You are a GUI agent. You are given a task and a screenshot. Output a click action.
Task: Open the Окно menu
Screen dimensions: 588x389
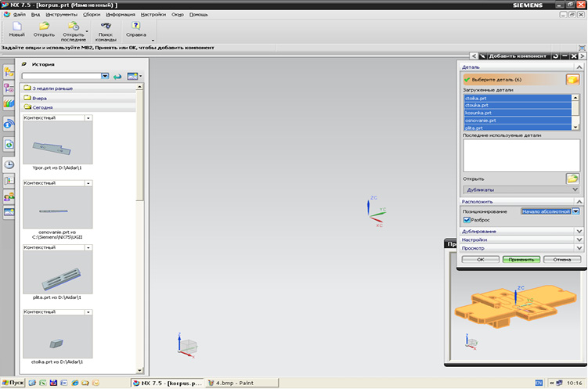(x=178, y=15)
